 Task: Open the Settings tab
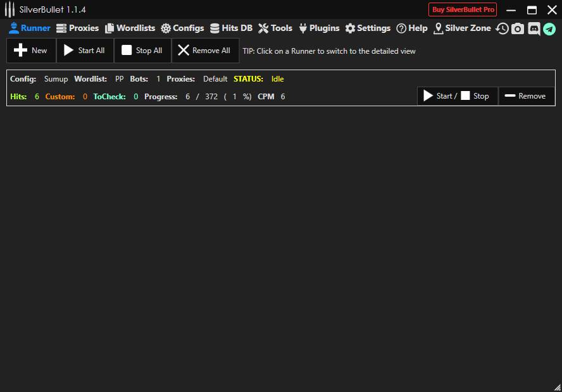pyautogui.click(x=368, y=28)
